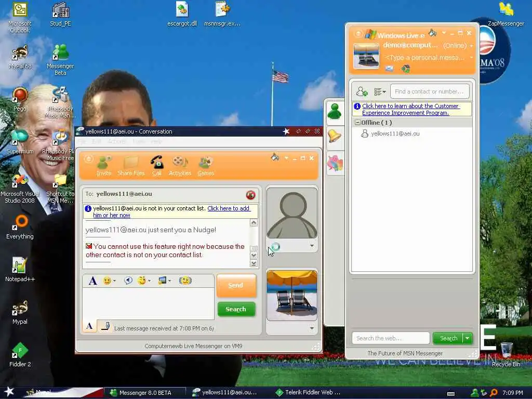This screenshot has height=399, width=532.
Task: Click The Future of MSN Messenger footer
Action: 405,353
